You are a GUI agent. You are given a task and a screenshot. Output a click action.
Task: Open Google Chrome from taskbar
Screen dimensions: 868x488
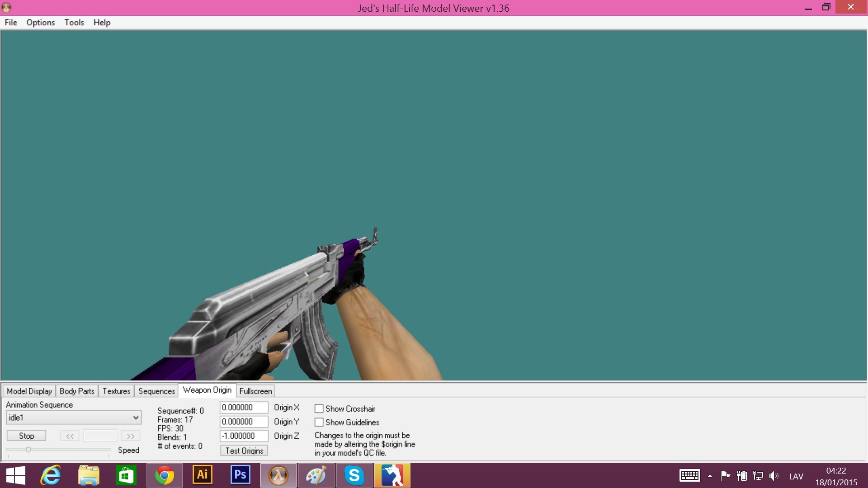tap(165, 475)
